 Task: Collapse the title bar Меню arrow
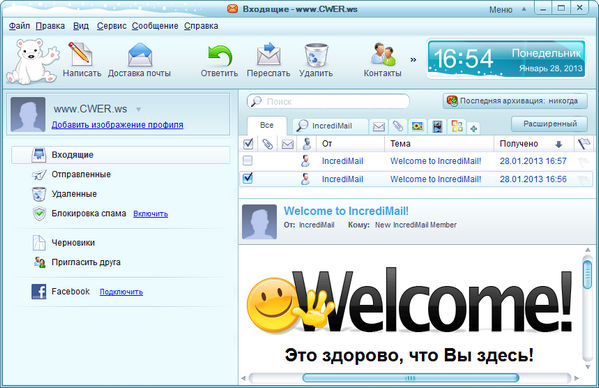tap(524, 10)
